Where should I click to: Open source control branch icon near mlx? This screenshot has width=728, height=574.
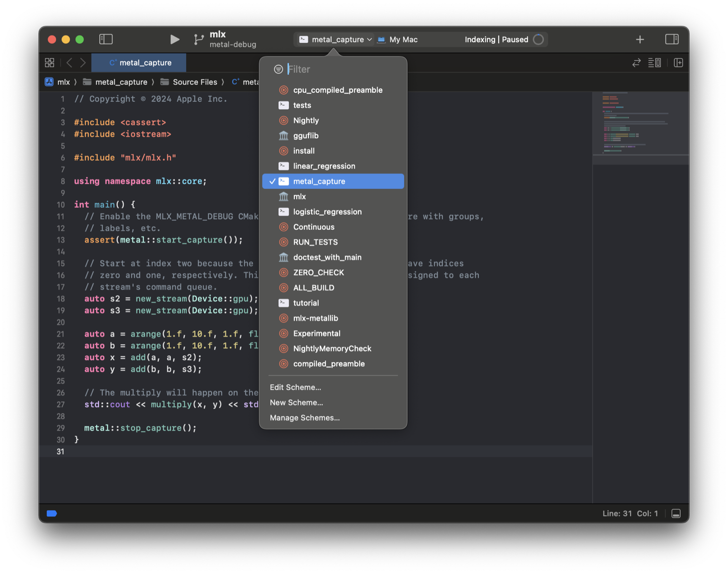198,39
